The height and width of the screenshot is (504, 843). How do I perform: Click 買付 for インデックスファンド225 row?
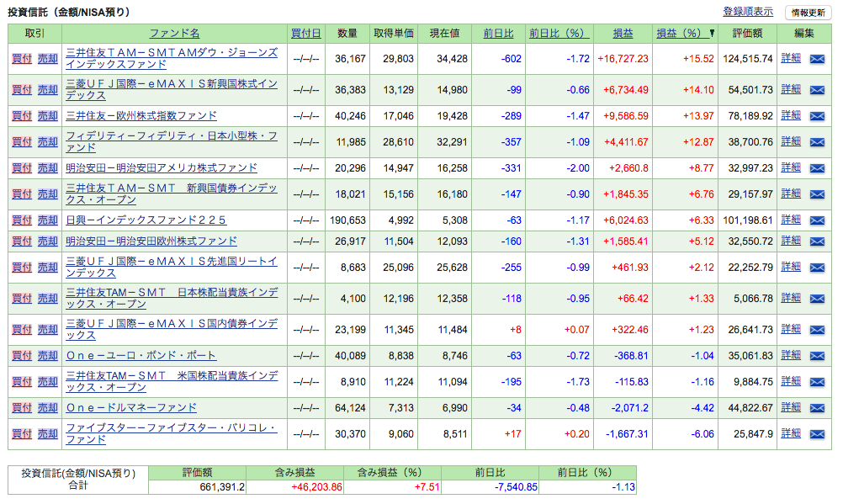click(22, 220)
